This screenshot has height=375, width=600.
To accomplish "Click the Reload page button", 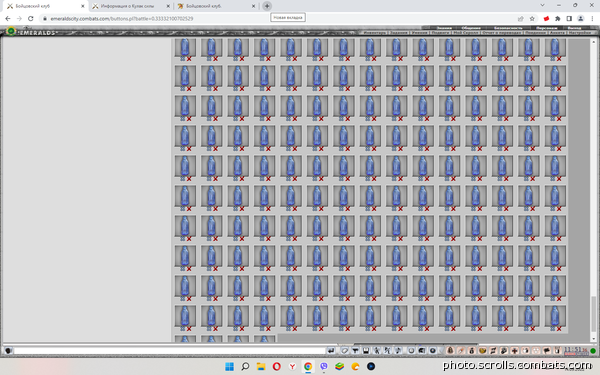I will 31,18.
